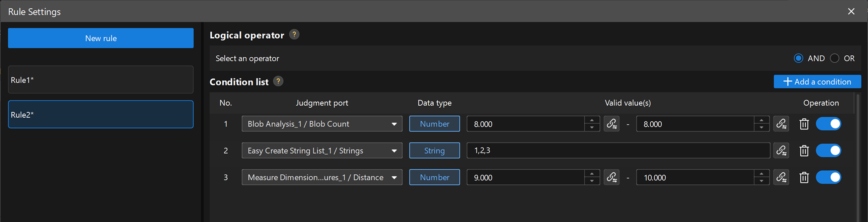Click Number data type for Blob Count
868x222 pixels.
coord(434,124)
